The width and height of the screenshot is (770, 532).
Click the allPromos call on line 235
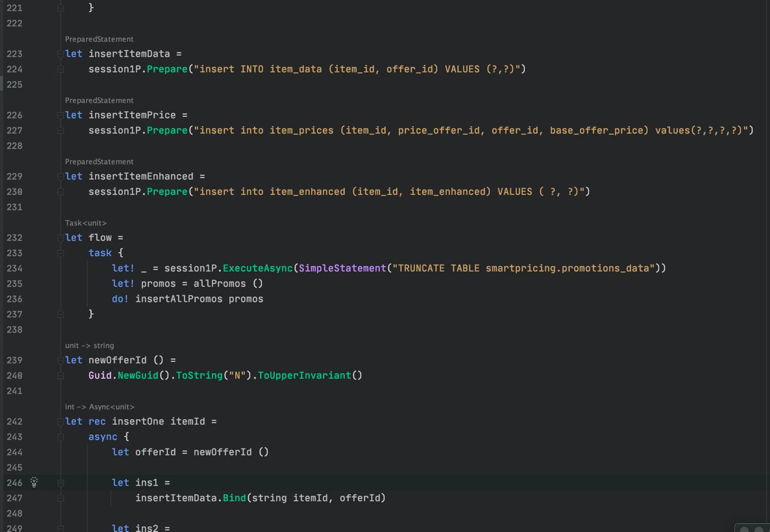click(220, 284)
